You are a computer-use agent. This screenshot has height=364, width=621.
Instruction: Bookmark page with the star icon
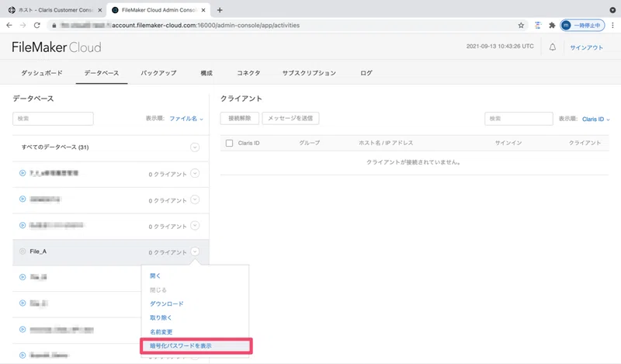[x=521, y=26]
